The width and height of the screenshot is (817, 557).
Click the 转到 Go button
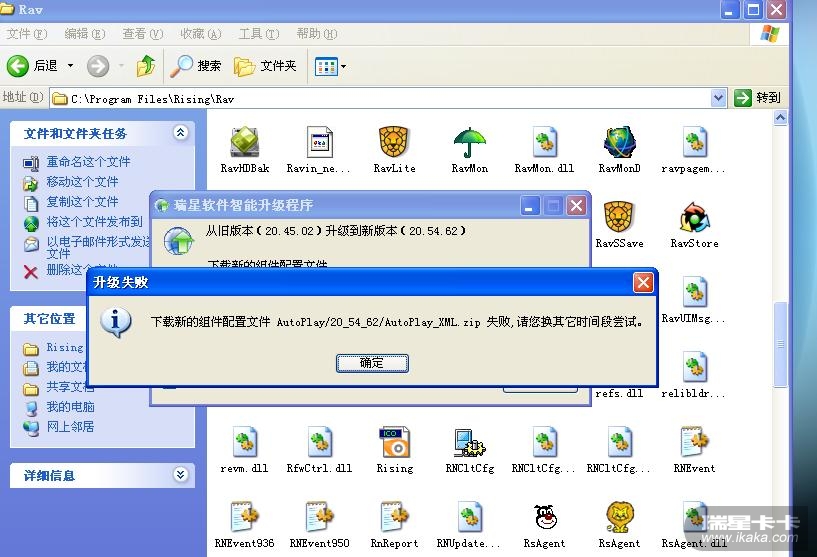click(x=758, y=98)
